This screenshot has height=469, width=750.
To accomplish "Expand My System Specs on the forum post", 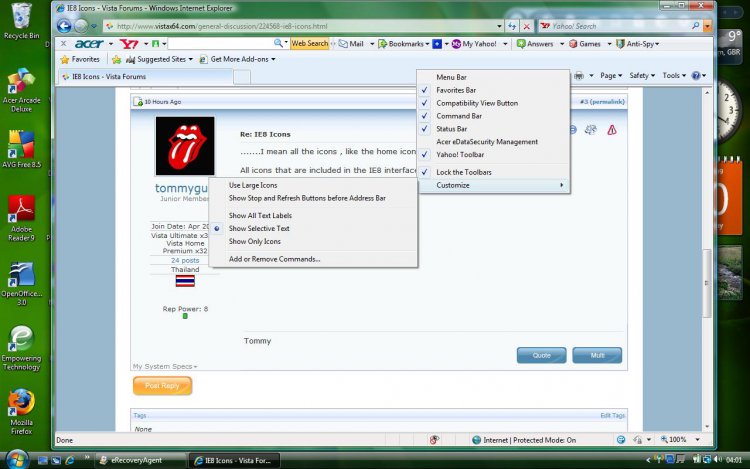I will coord(165,366).
